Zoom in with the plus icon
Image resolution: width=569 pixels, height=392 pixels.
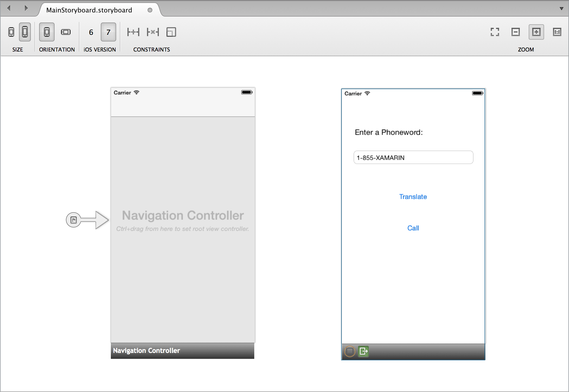click(x=536, y=32)
